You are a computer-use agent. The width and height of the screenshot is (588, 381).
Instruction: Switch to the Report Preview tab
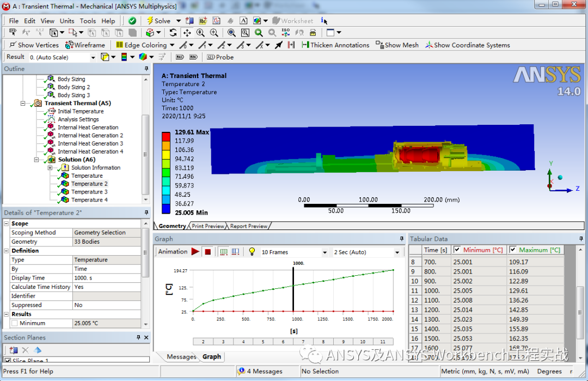[x=249, y=226]
